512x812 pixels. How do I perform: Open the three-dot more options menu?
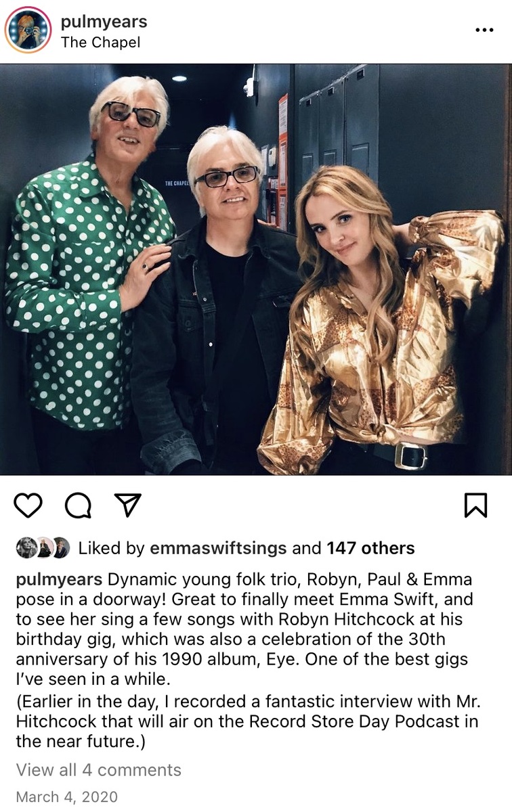484,30
